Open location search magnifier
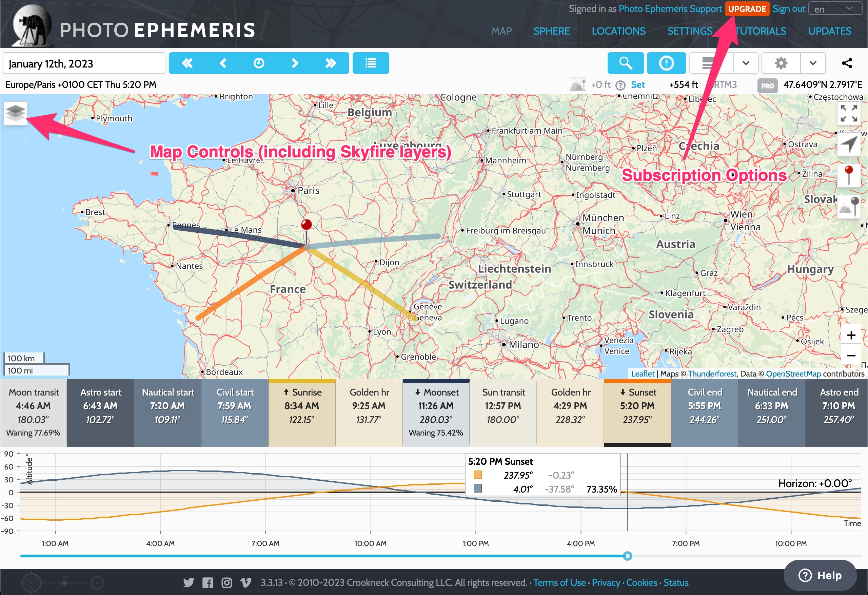This screenshot has width=868, height=595. click(626, 63)
